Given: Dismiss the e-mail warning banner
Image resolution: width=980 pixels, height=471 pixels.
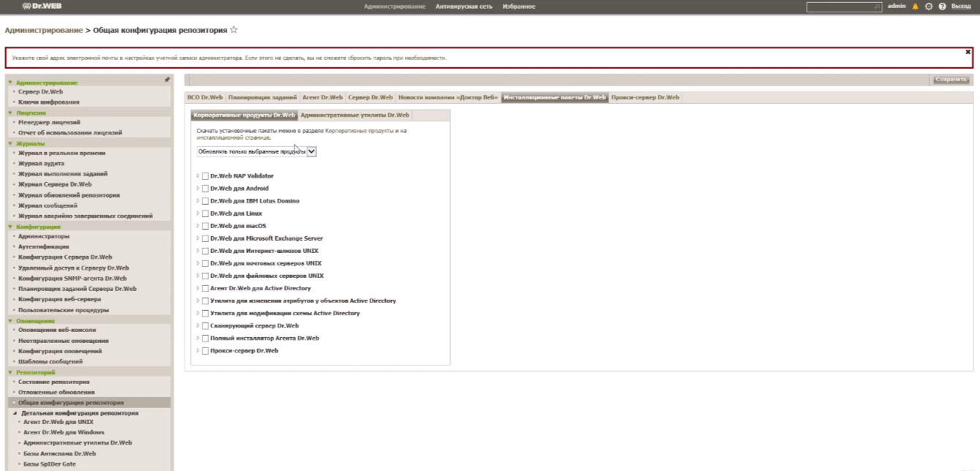Looking at the screenshot, I should click(x=968, y=52).
